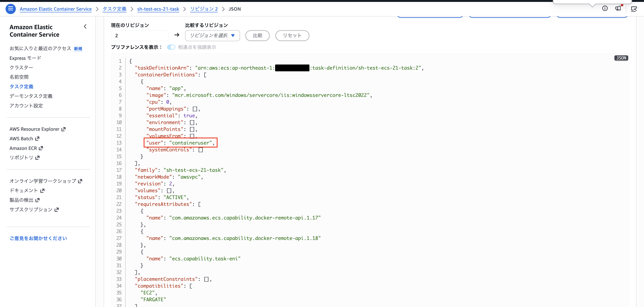Open リポジトリ sidebar link

coord(21,158)
